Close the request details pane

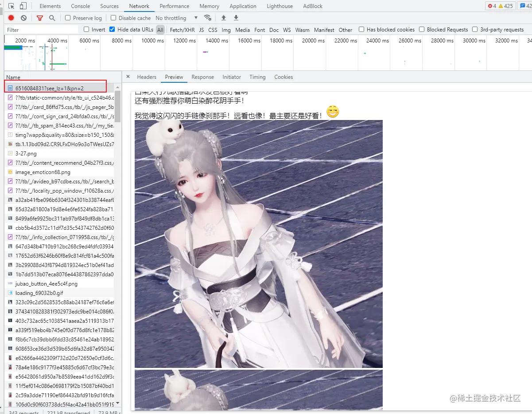coord(128,77)
